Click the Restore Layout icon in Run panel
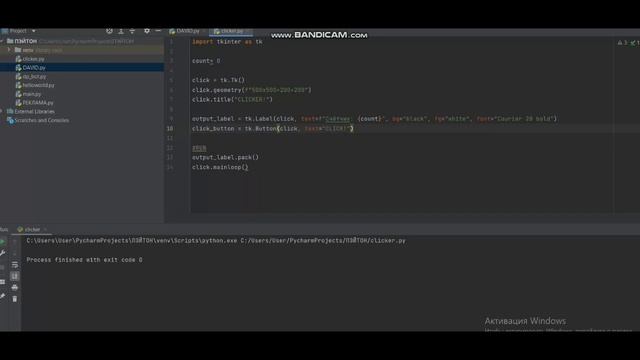This screenshot has width=640, height=360. [x=3, y=282]
